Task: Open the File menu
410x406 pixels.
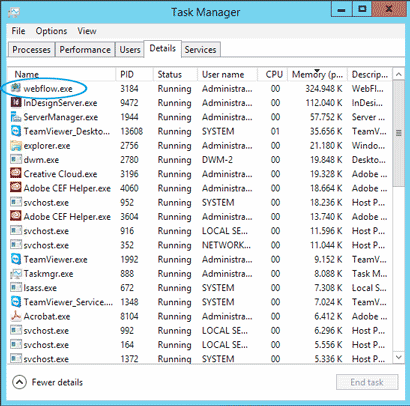Action: click(18, 31)
